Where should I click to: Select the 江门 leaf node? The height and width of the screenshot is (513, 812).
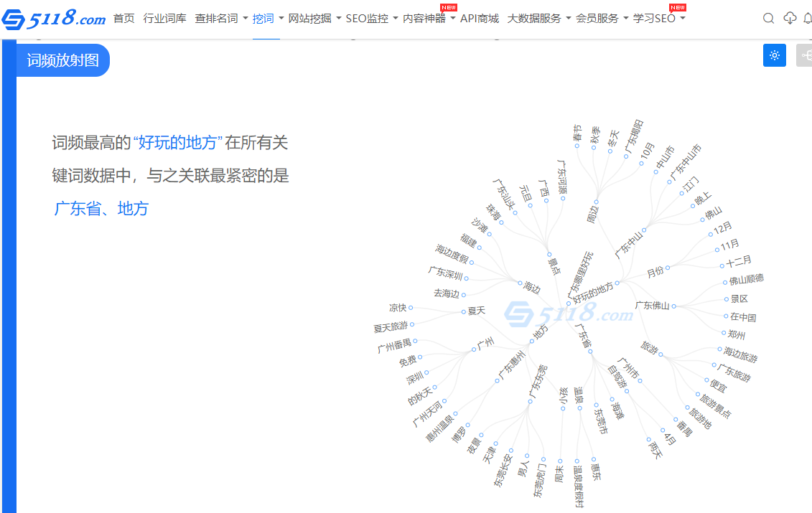[691, 184]
